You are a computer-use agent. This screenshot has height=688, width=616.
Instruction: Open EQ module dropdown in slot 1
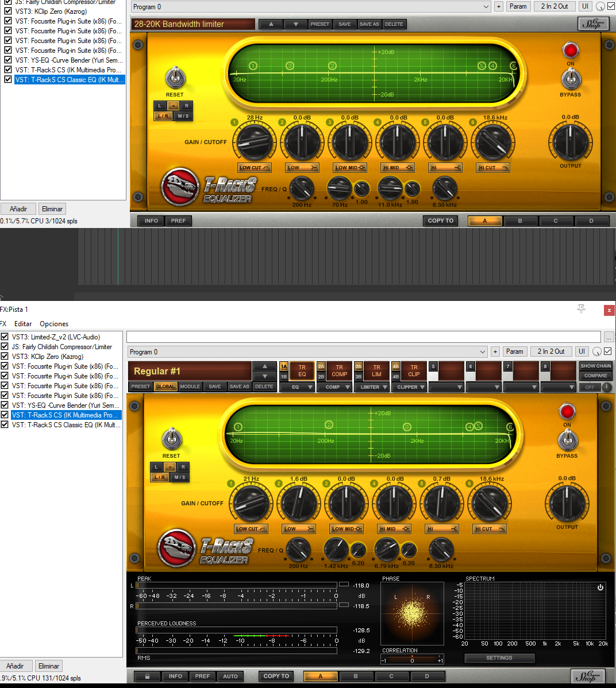click(x=297, y=387)
